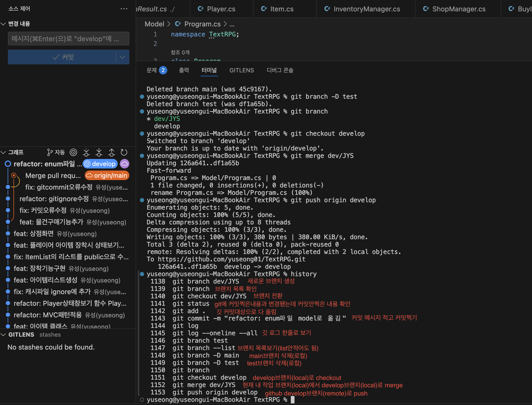Refresh the source control graph
The image size is (532, 405).
(124, 152)
